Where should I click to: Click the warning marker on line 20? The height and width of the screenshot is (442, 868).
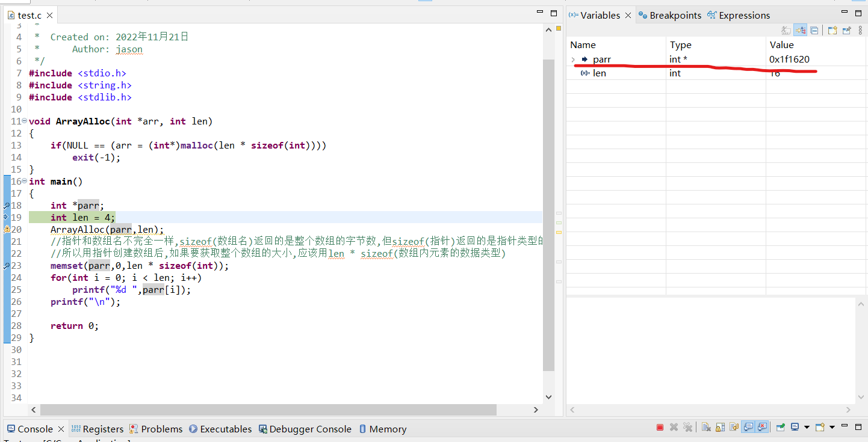pos(7,230)
